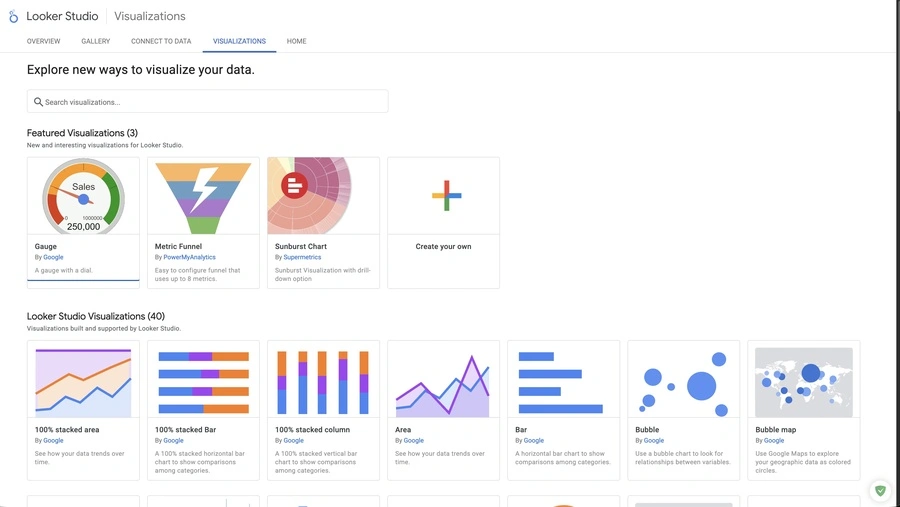Open the Connect to Data tab

pyautogui.click(x=161, y=41)
